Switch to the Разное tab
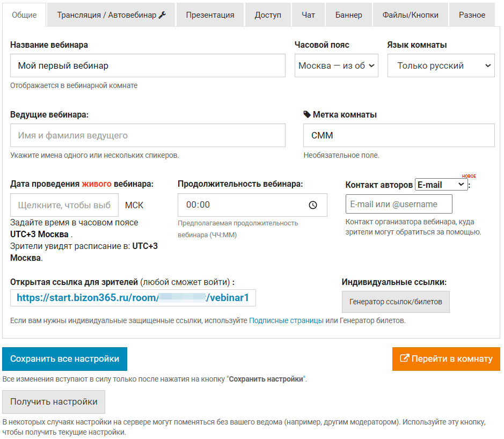This screenshot has width=504, height=439. (x=472, y=15)
